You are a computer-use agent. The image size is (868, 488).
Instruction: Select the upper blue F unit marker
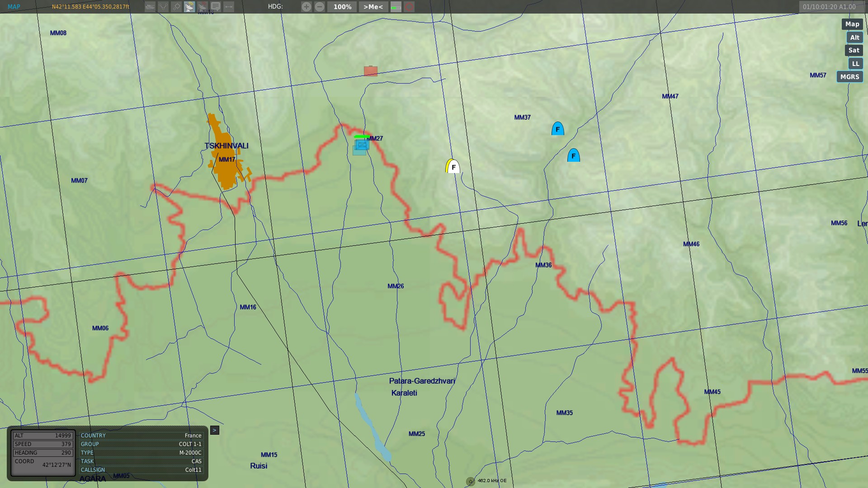pos(557,129)
